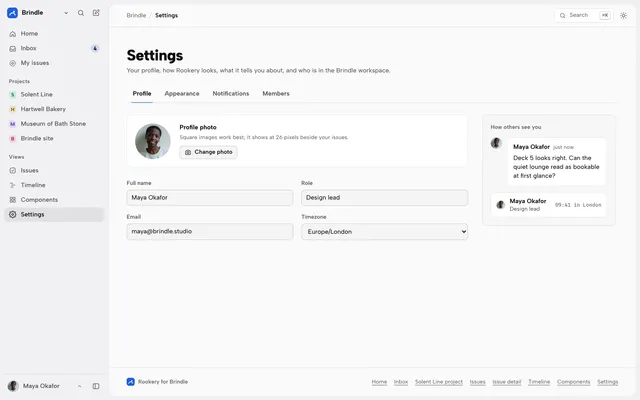This screenshot has width=640, height=400.
Task: Click the Change photo button
Action: (208, 152)
